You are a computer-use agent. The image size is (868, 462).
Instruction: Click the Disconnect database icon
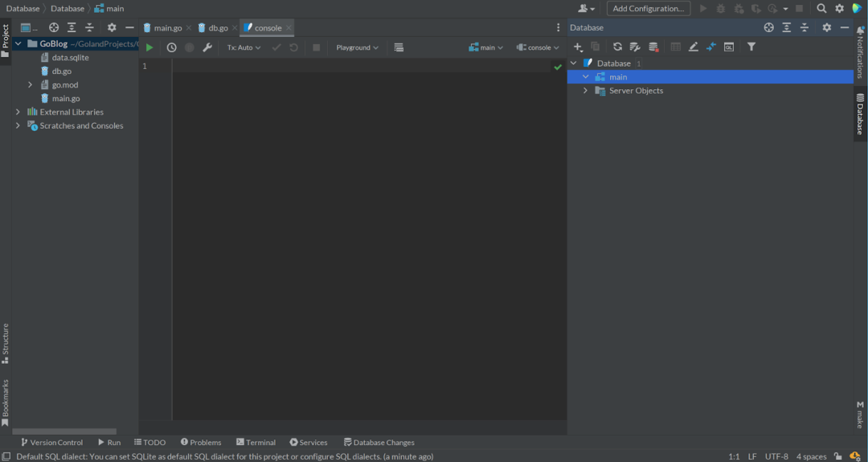[653, 47]
